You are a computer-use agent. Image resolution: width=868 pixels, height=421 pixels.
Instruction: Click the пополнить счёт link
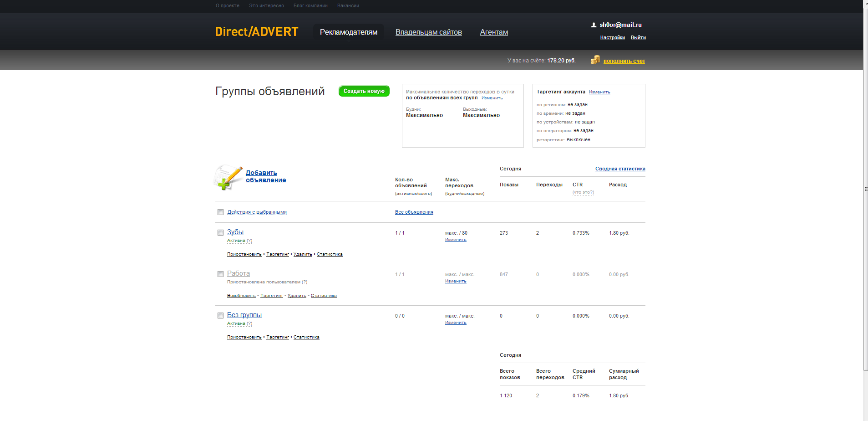point(624,61)
